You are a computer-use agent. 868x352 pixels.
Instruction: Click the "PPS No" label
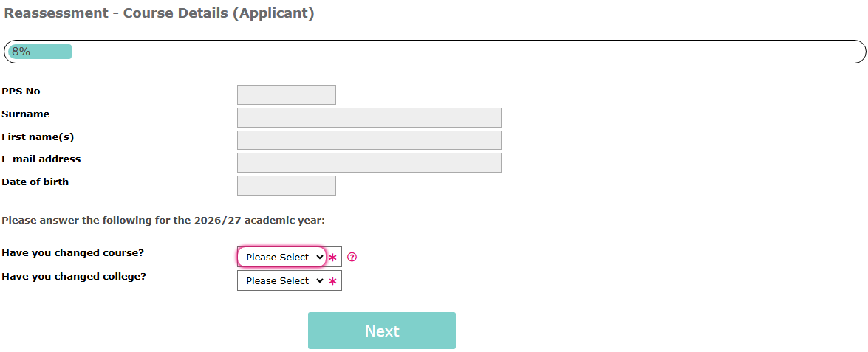point(21,92)
